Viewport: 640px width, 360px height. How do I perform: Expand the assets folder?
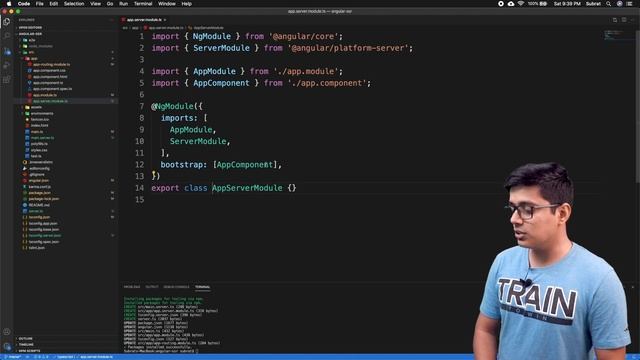pyautogui.click(x=65, y=107)
